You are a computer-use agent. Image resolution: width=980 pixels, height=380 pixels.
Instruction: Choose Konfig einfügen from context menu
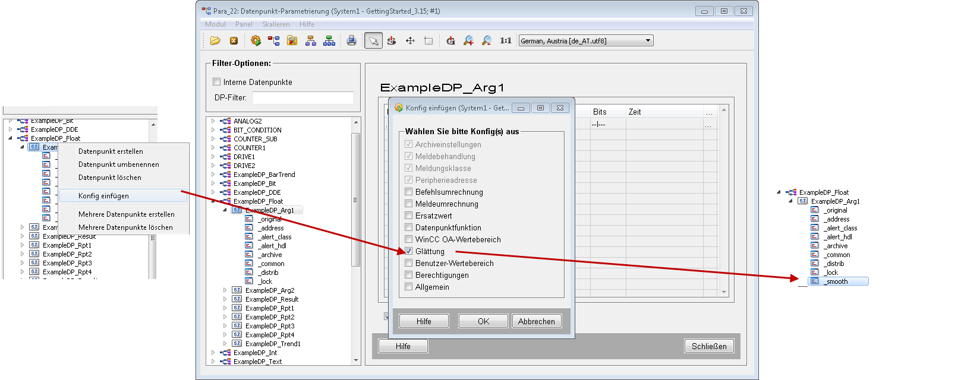(103, 196)
